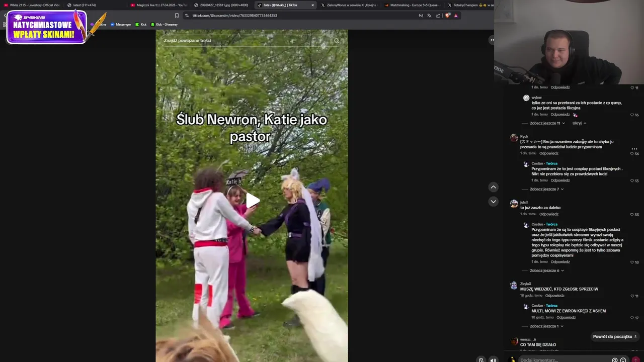644x362 pixels.
Task: Open more options dots on Ryuk's comment
Action: click(x=634, y=149)
